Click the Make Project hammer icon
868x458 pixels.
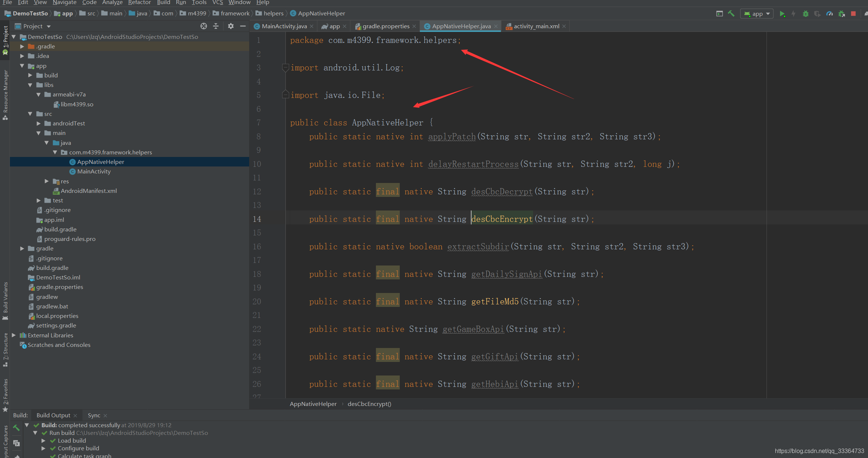(x=731, y=14)
